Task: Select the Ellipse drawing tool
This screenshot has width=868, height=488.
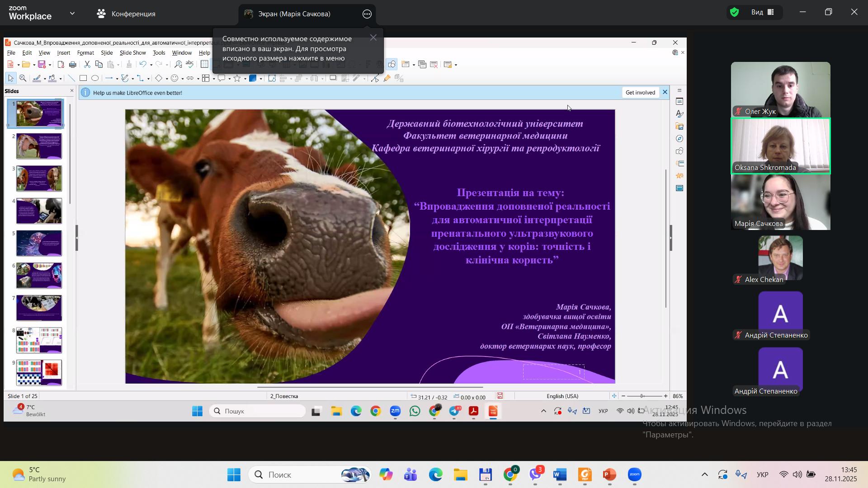Action: coord(95,78)
